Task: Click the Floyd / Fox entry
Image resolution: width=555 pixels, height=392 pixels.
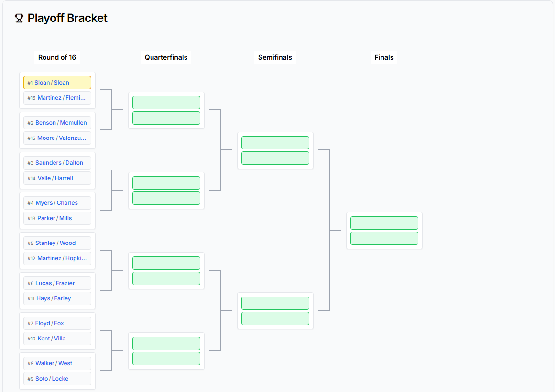Action: click(x=57, y=323)
